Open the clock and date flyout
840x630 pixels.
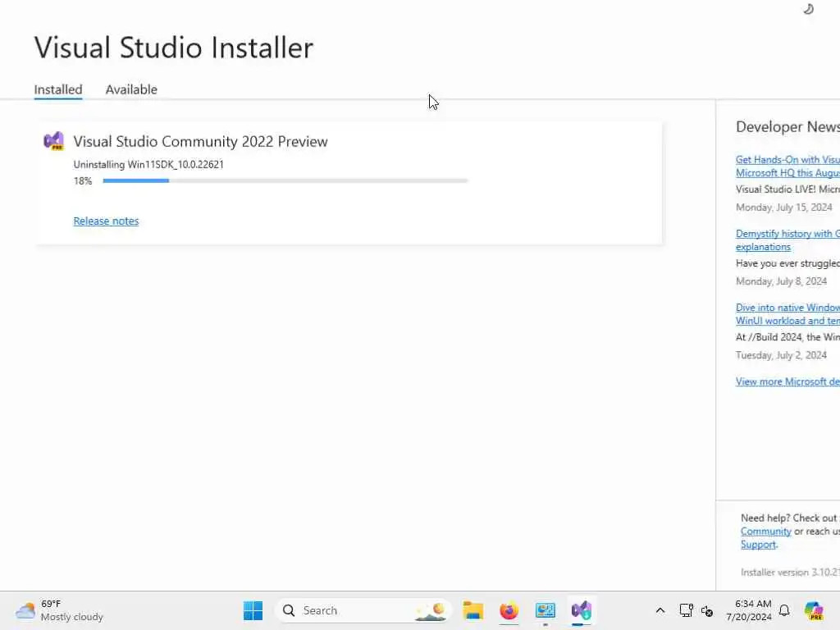pos(749,610)
